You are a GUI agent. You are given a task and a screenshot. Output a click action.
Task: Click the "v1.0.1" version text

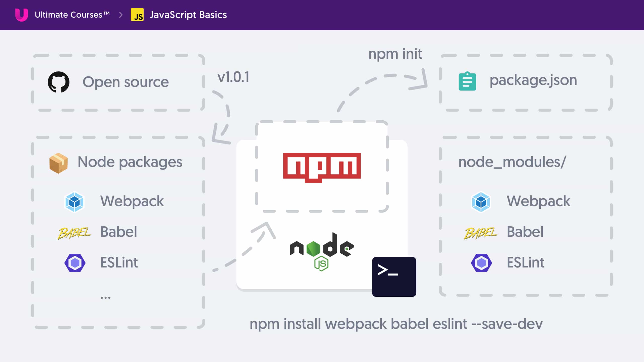point(233,77)
